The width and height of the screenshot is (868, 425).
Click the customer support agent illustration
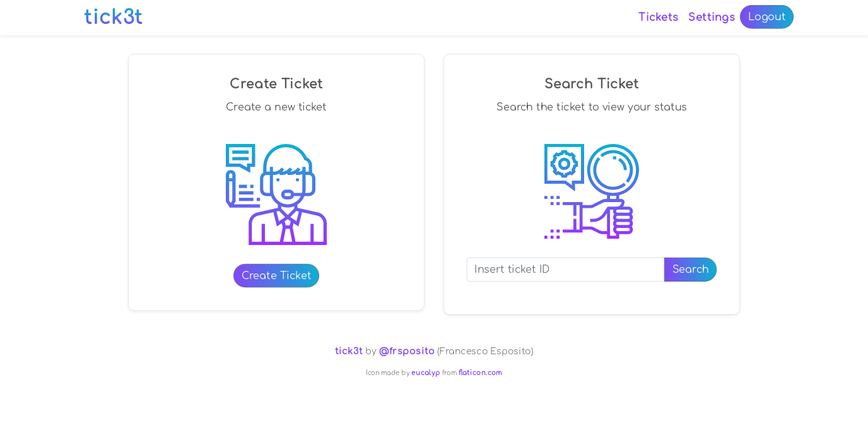[276, 194]
